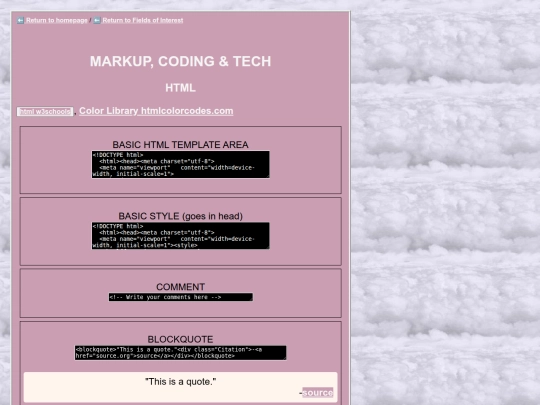Click inside the Basic Style code box
The width and height of the screenshot is (540, 405).
(x=180, y=236)
